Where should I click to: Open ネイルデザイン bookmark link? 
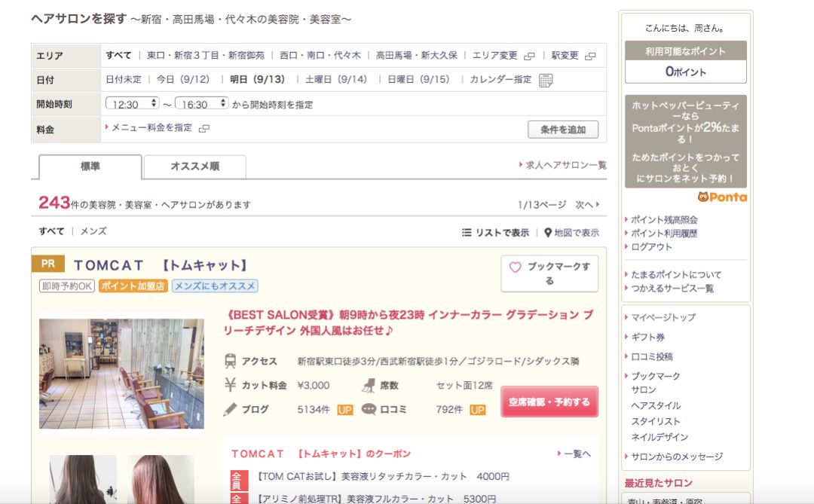(x=659, y=438)
